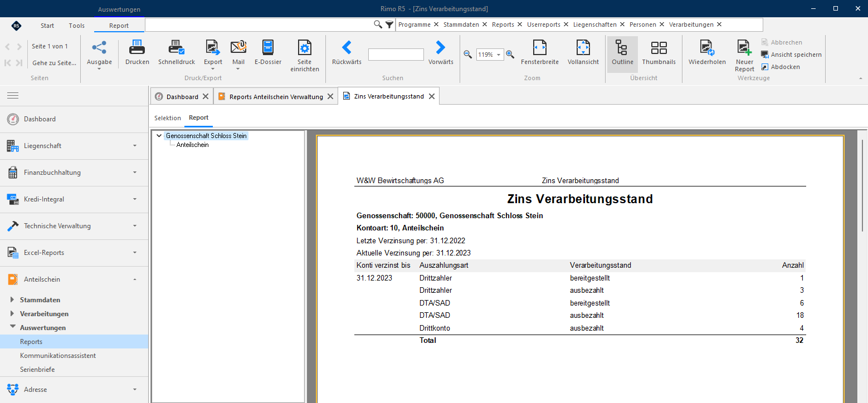Click the previous page arrow
This screenshot has height=403, width=868.
[x=8, y=47]
